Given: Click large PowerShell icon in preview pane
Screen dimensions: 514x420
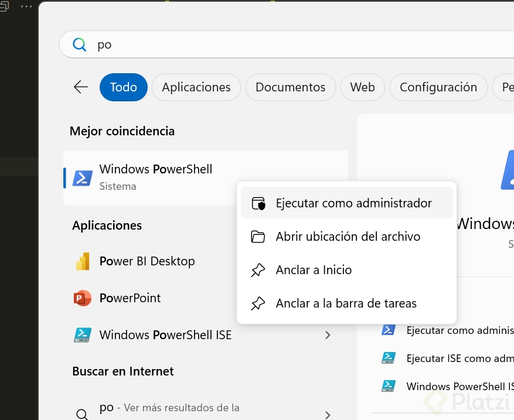Looking at the screenshot, I should pyautogui.click(x=508, y=170).
